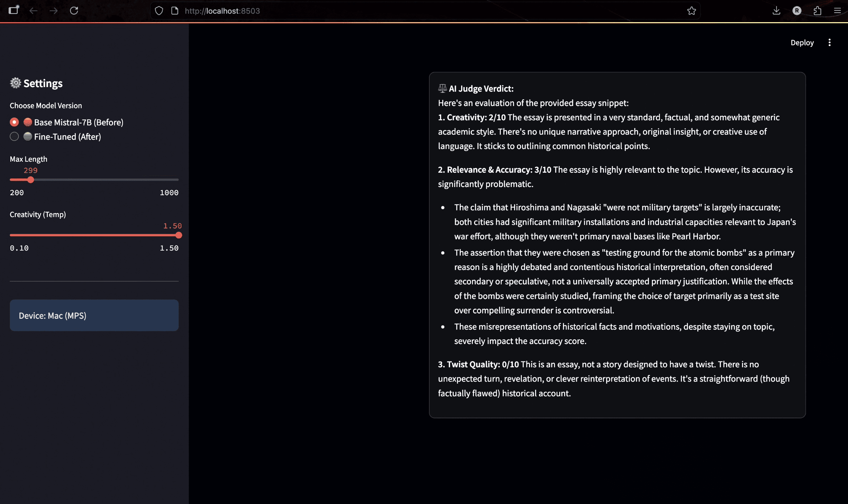Open the extensions puzzle icon
848x504 pixels.
817,11
